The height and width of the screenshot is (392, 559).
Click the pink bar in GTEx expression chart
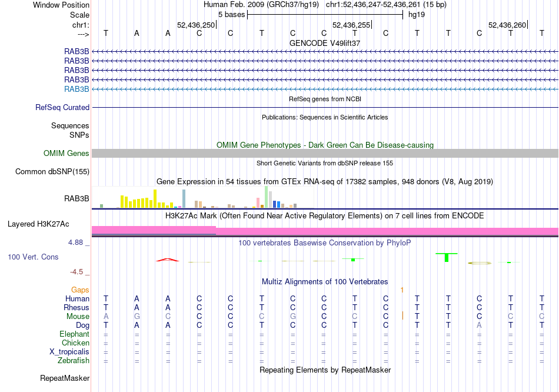click(258, 202)
